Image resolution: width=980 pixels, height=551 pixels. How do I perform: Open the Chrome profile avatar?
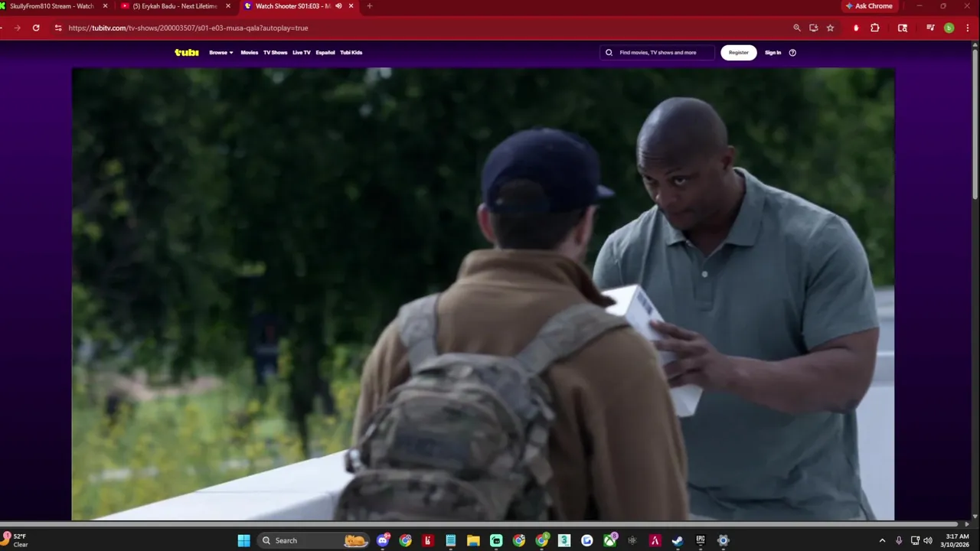coord(949,28)
